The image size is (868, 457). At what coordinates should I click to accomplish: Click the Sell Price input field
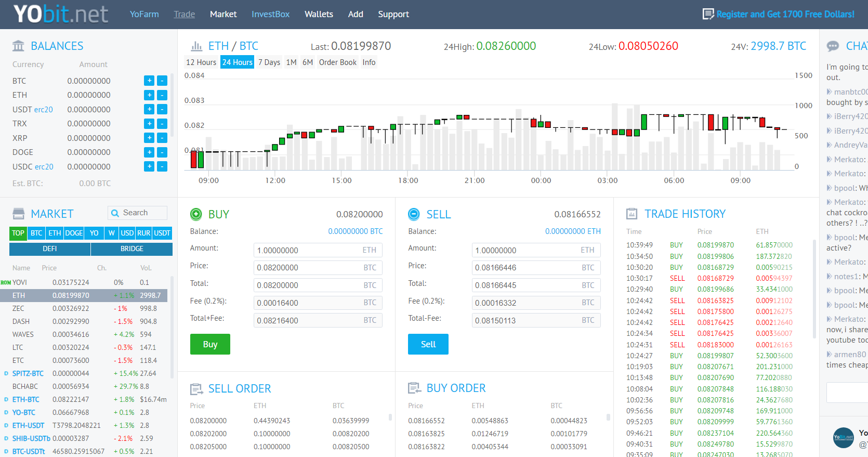click(x=536, y=268)
